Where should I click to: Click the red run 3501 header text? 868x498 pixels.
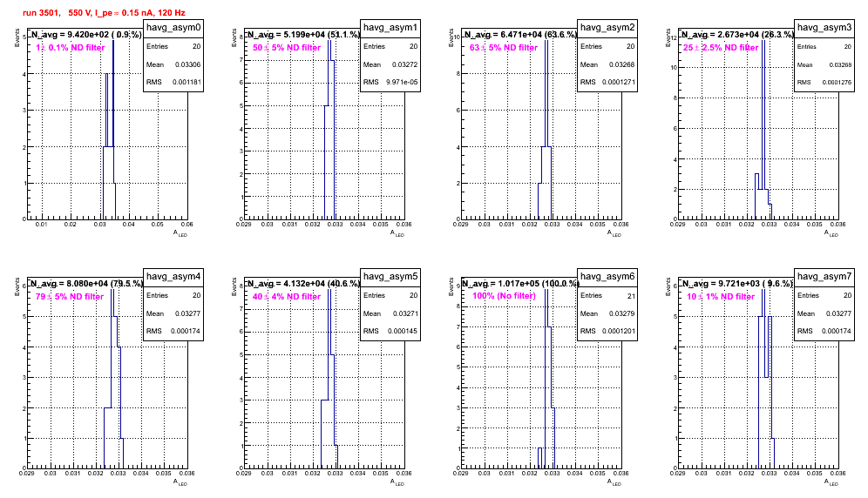click(104, 12)
